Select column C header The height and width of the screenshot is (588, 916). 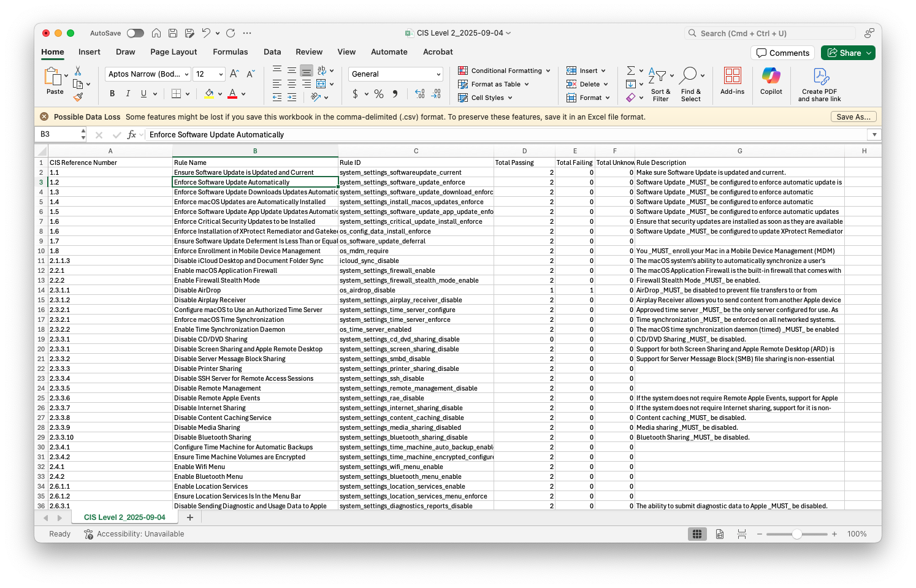[416, 151]
